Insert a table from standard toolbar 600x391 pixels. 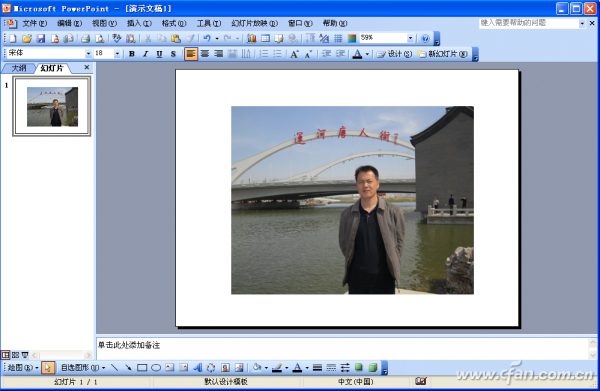(265, 38)
